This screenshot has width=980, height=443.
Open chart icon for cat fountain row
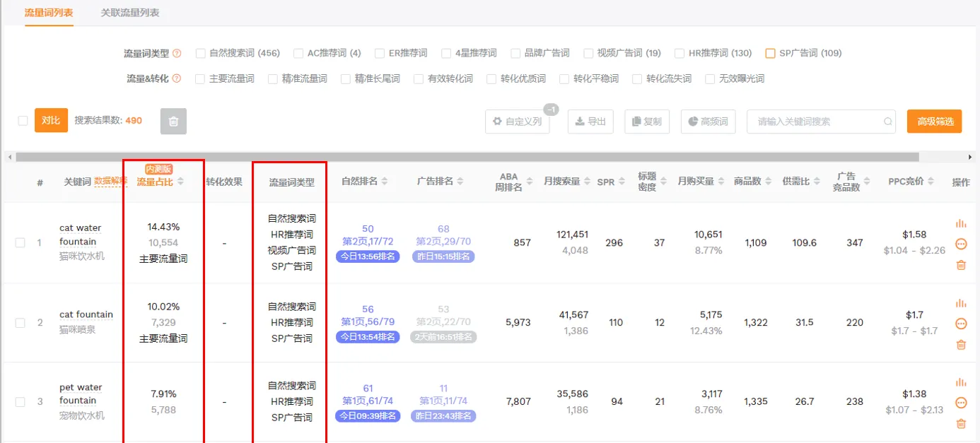click(961, 304)
